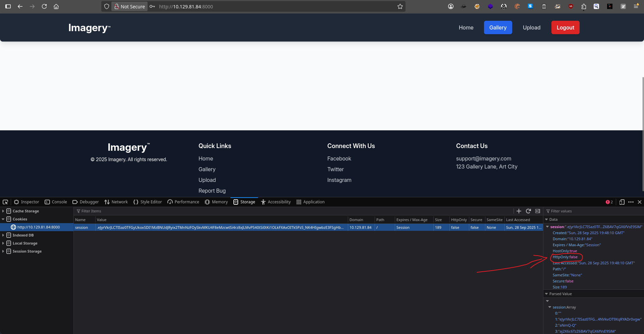
Task: Collapse the Cookies tree node
Action: tap(3, 219)
